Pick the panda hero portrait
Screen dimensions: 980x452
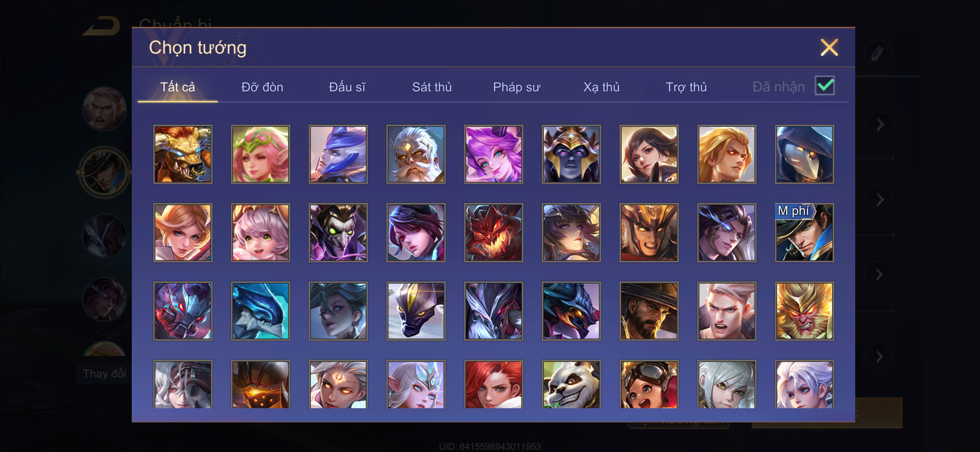pyautogui.click(x=571, y=384)
